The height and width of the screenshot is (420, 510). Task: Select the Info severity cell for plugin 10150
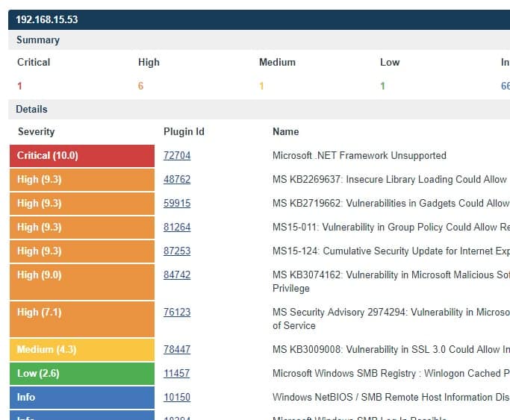pyautogui.click(x=82, y=398)
